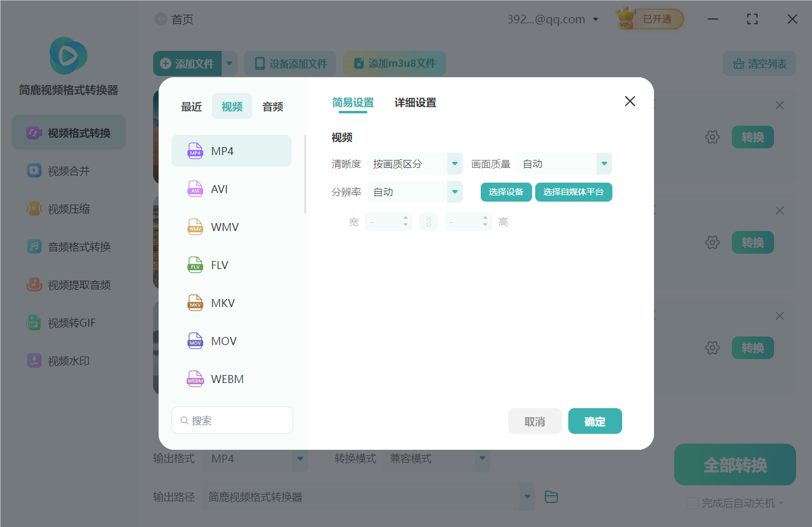Switch to the 音频 format tab
This screenshot has width=812, height=527.
272,106
